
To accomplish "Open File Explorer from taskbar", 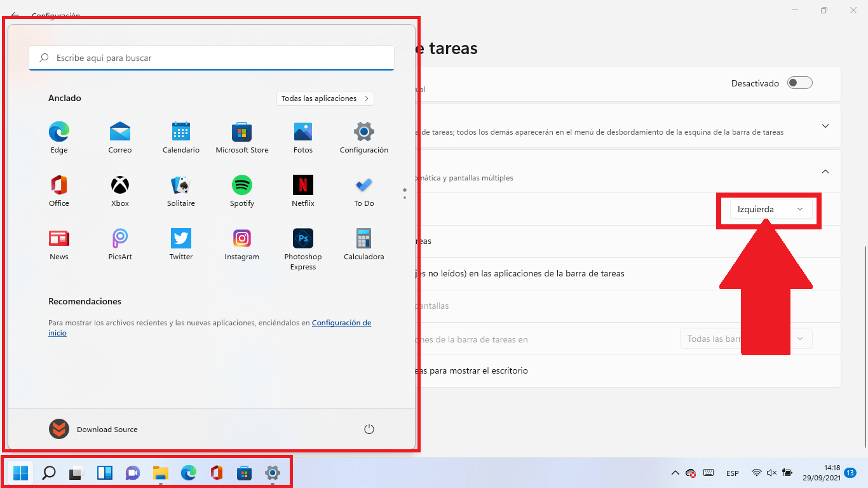I will click(161, 473).
